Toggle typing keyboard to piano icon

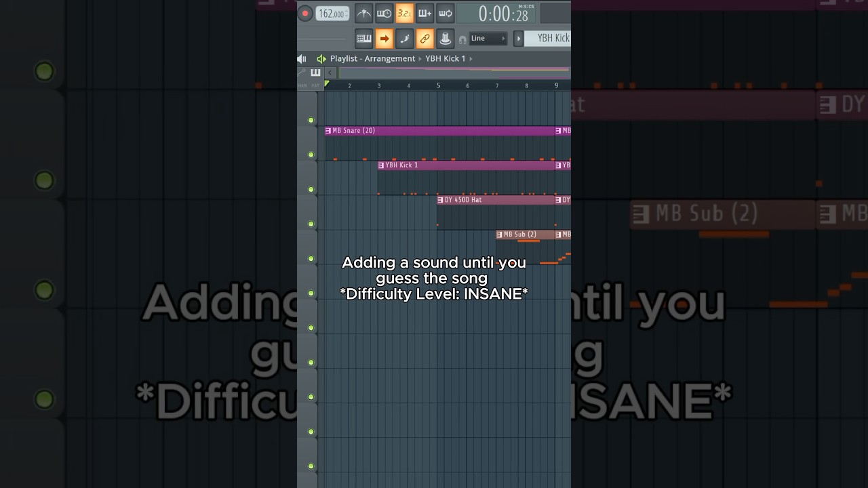pyautogui.click(x=364, y=39)
